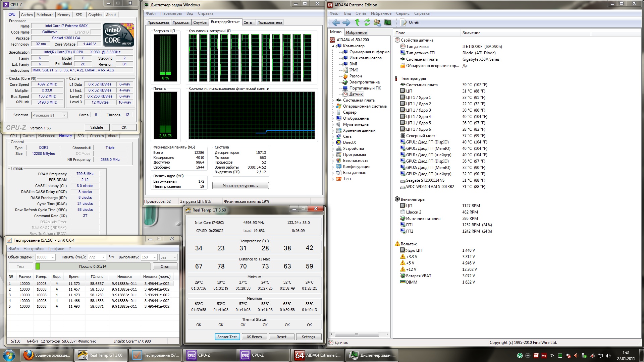
Task: Click the uTorrent icon in the system tray
Action: 520,356
